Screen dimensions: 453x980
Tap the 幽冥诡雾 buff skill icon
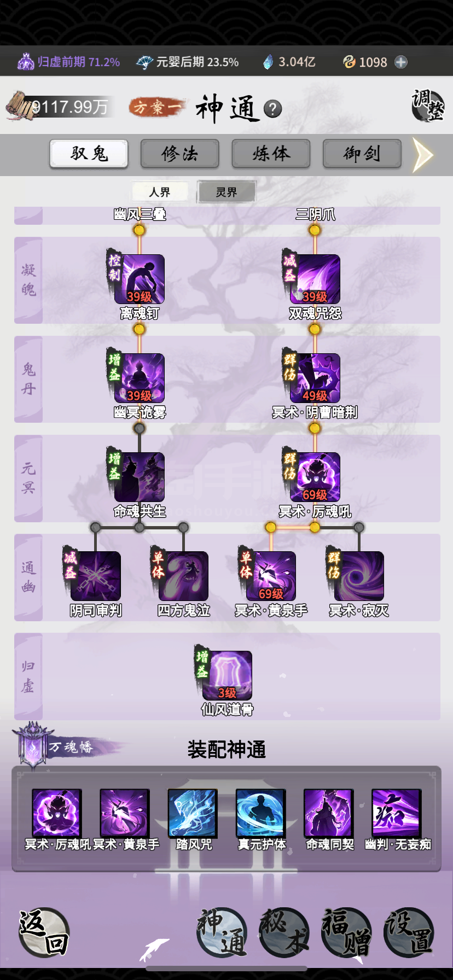pos(140,378)
